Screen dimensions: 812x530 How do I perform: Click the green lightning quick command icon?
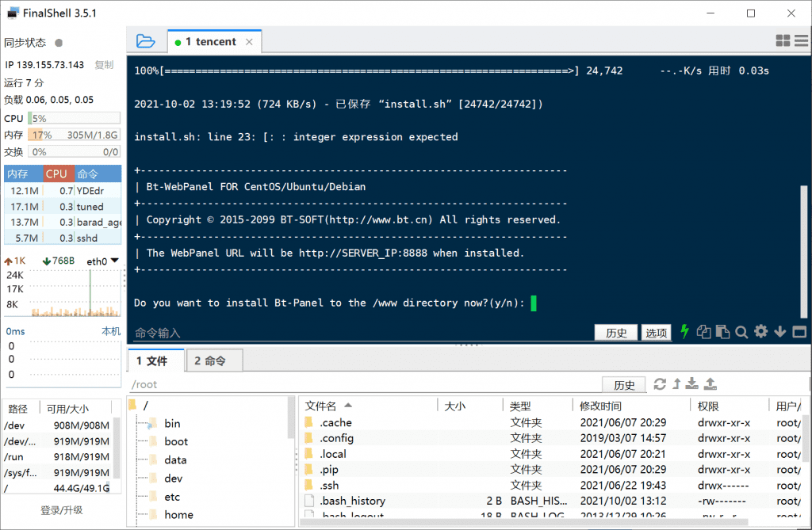point(685,333)
